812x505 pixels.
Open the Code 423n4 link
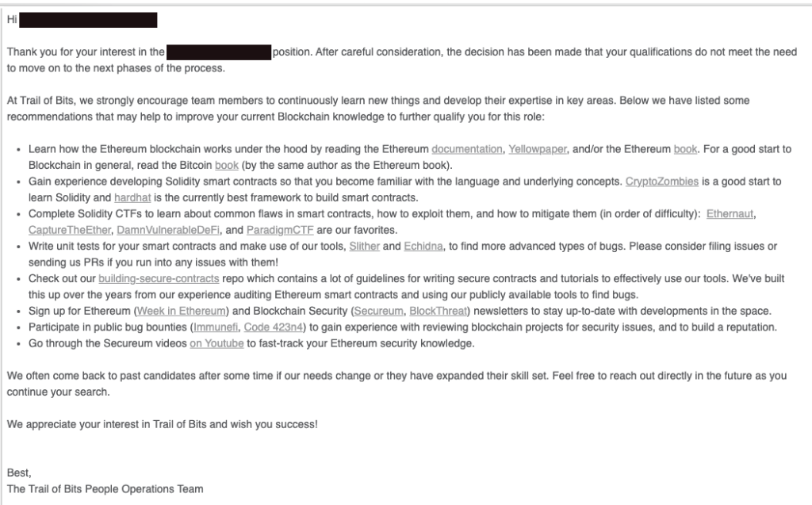[268, 327]
